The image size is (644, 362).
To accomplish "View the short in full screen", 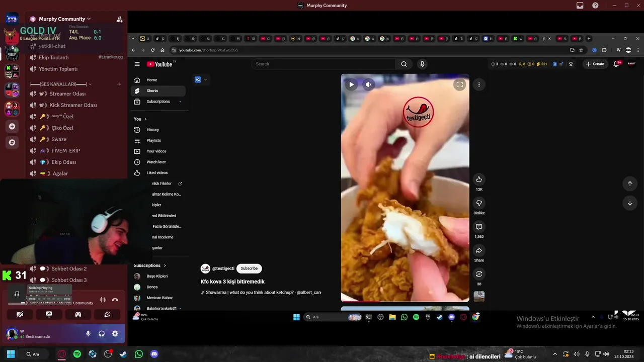I will point(459,84).
